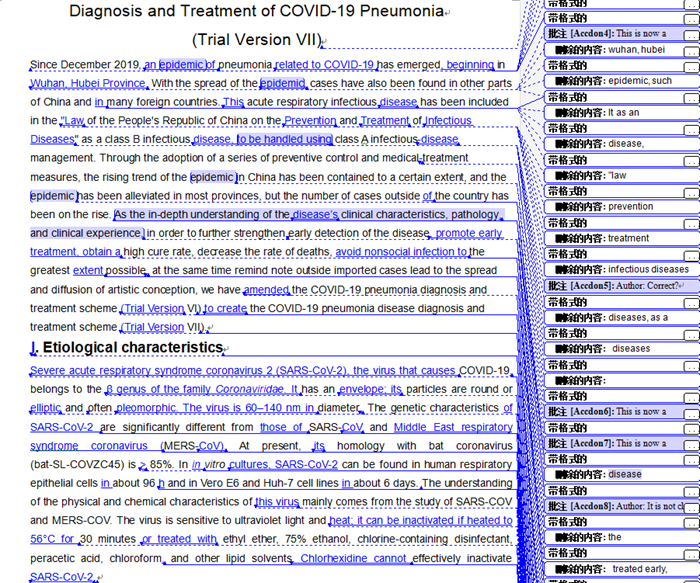700x583 pixels.
Task: Click the deleted 'infectious diseases' revision balloon
Action: pos(615,269)
